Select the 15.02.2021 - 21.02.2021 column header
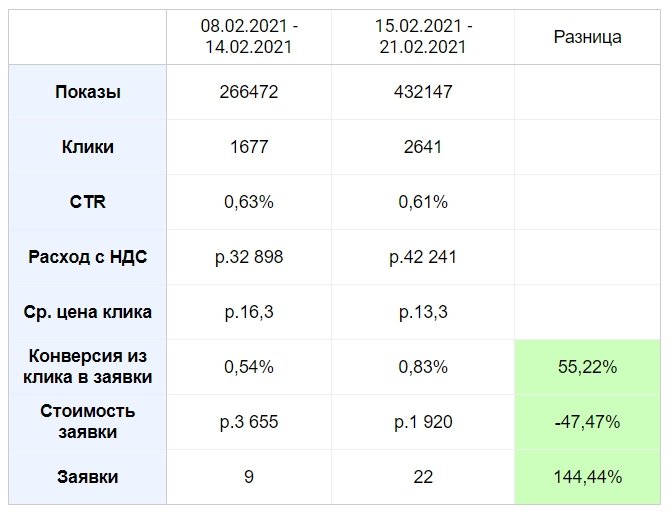The image size is (670, 514). 423,37
